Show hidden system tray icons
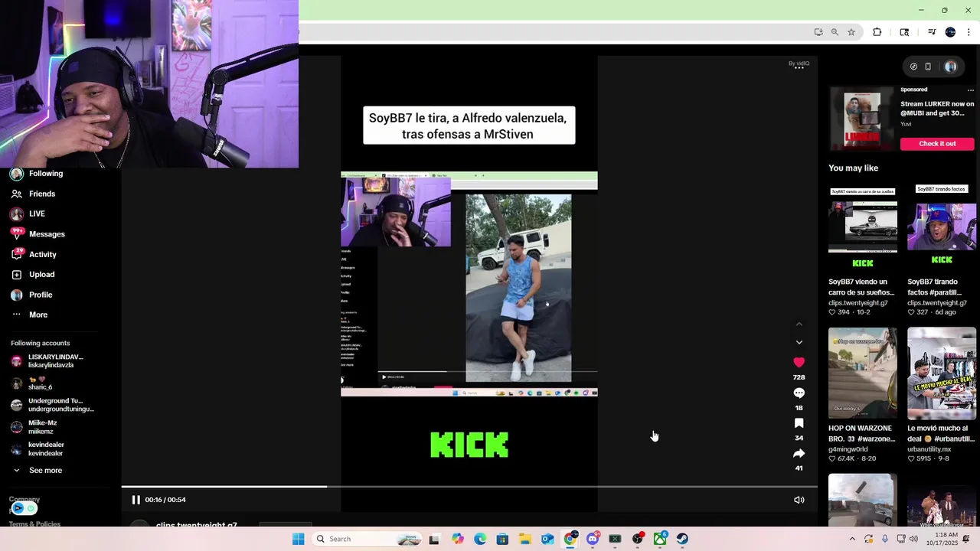The width and height of the screenshot is (980, 551). pos(852,539)
